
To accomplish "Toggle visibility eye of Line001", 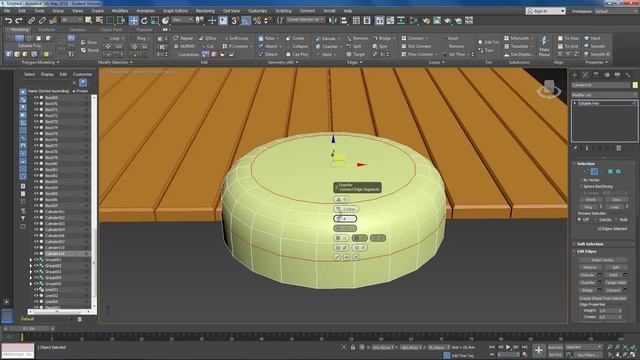I will (x=36, y=289).
